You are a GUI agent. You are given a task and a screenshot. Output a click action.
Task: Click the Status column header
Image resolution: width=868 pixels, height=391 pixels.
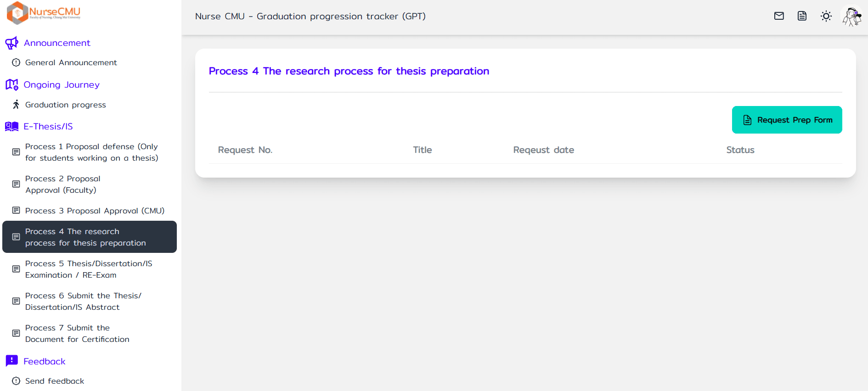[x=740, y=150]
